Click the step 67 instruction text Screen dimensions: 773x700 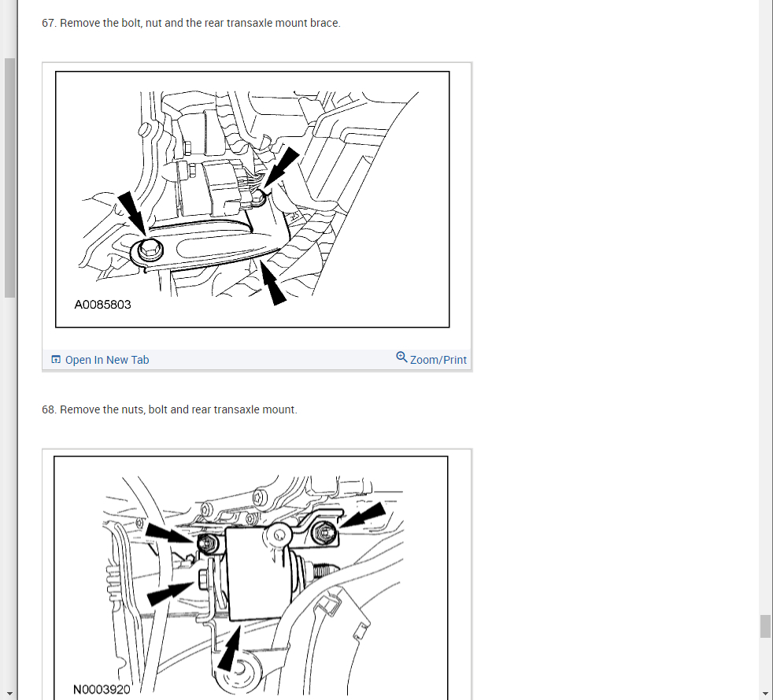click(x=191, y=23)
